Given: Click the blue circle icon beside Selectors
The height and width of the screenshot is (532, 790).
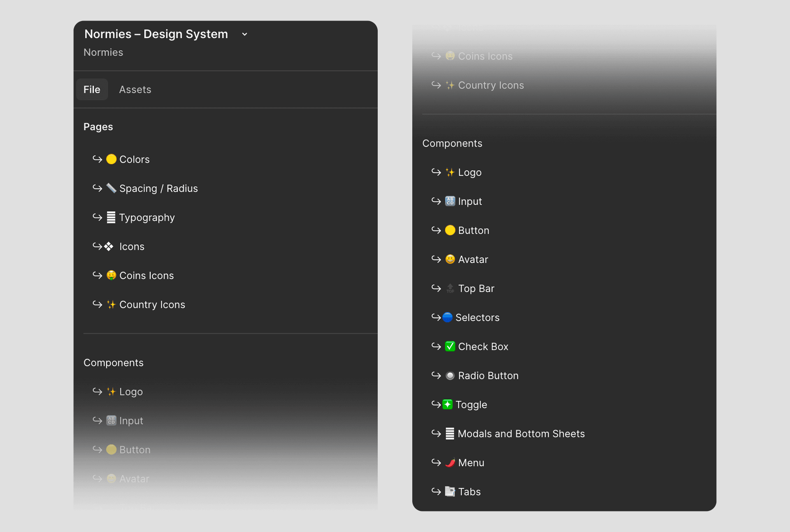Looking at the screenshot, I should pos(448,317).
